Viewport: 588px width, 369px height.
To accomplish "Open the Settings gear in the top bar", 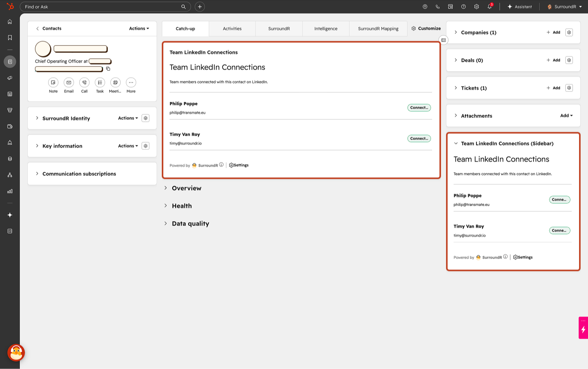I will 476,7.
